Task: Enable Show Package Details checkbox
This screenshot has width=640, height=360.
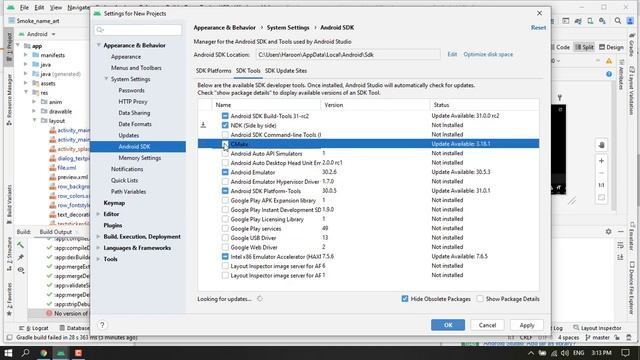Action: pos(480,299)
